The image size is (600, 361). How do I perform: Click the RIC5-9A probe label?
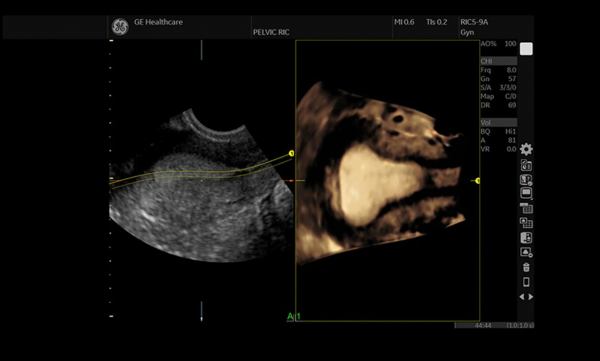pyautogui.click(x=474, y=22)
